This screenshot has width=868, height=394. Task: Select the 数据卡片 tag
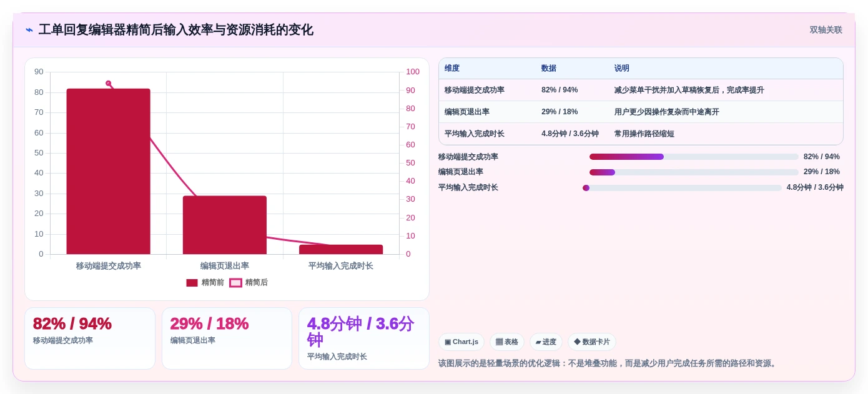(x=591, y=342)
